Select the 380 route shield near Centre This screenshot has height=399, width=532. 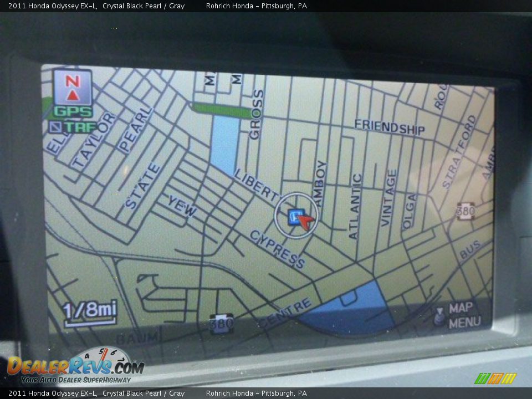221,324
